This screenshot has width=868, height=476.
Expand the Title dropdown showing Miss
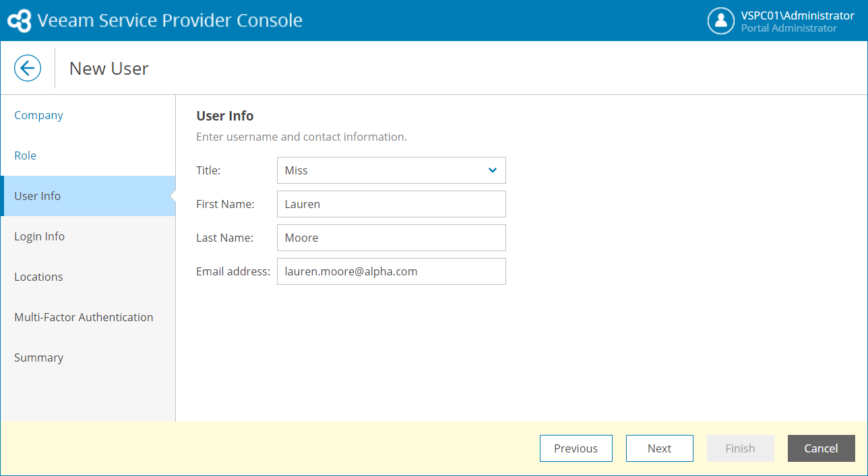coord(391,170)
